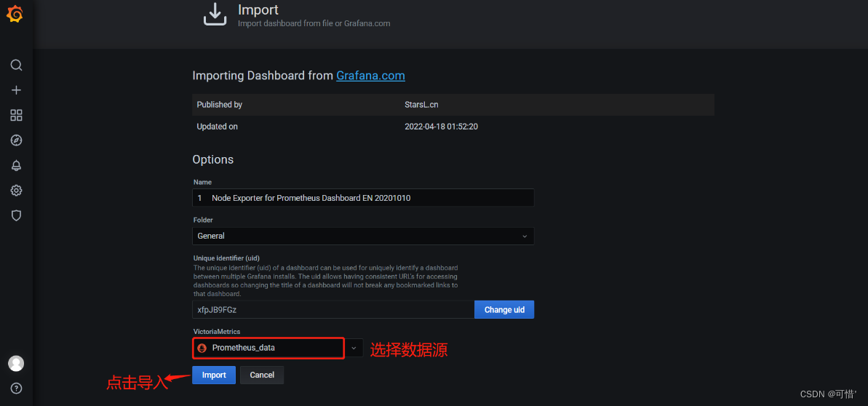
Task: Open the user profile avatar
Action: 16,363
